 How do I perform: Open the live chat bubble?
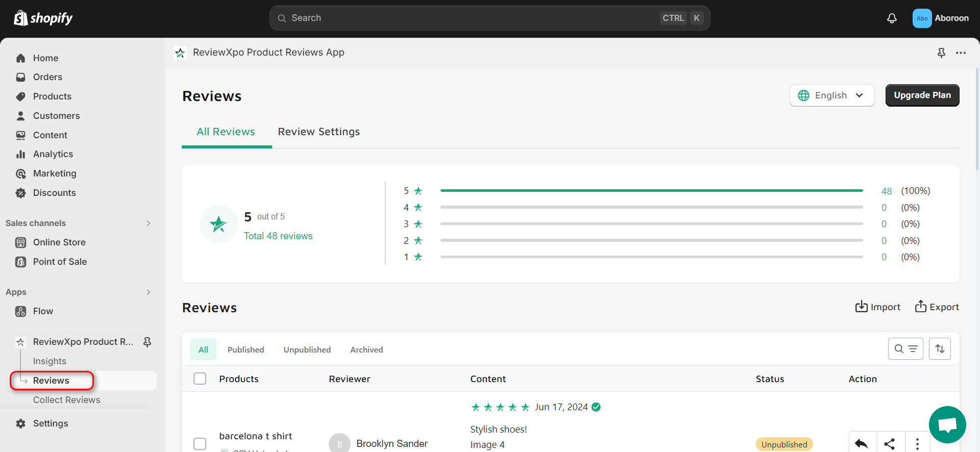click(947, 424)
